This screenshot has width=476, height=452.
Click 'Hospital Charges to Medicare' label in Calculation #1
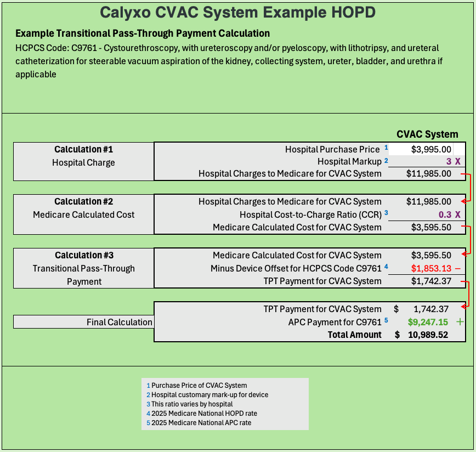(x=290, y=174)
